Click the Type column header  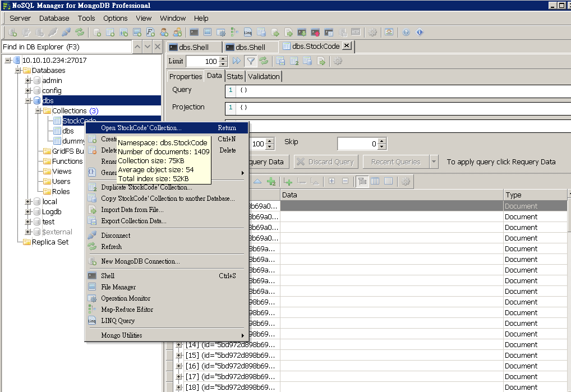pos(535,195)
